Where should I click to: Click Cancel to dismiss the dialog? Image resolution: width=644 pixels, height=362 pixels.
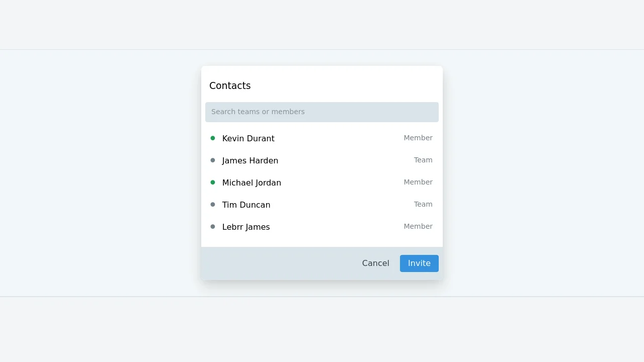tap(375, 263)
